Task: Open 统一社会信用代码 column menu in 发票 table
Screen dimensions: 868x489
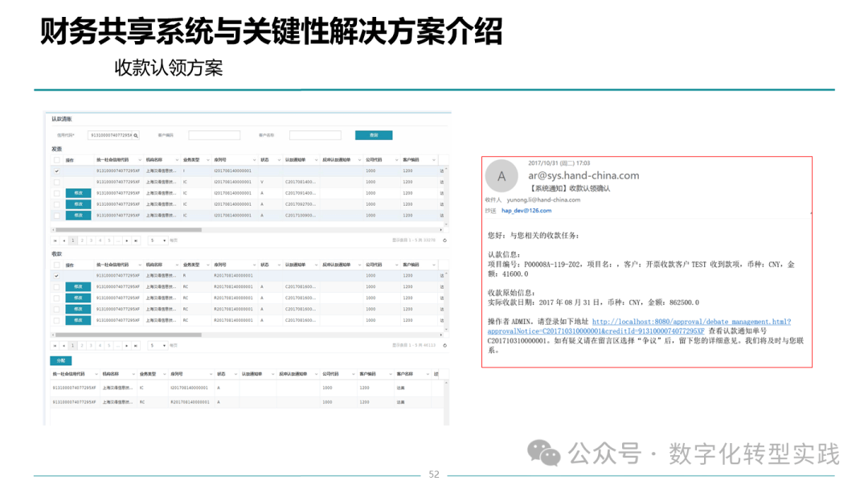Action: pyautogui.click(x=140, y=160)
